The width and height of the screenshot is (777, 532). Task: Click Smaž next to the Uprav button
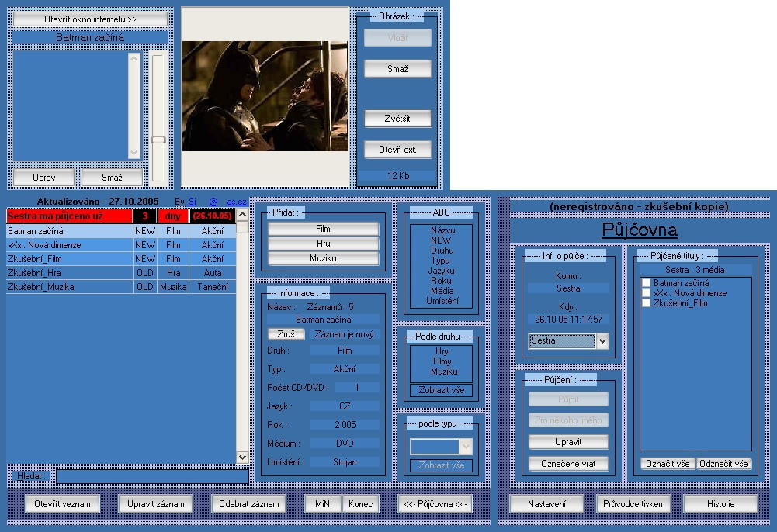112,177
